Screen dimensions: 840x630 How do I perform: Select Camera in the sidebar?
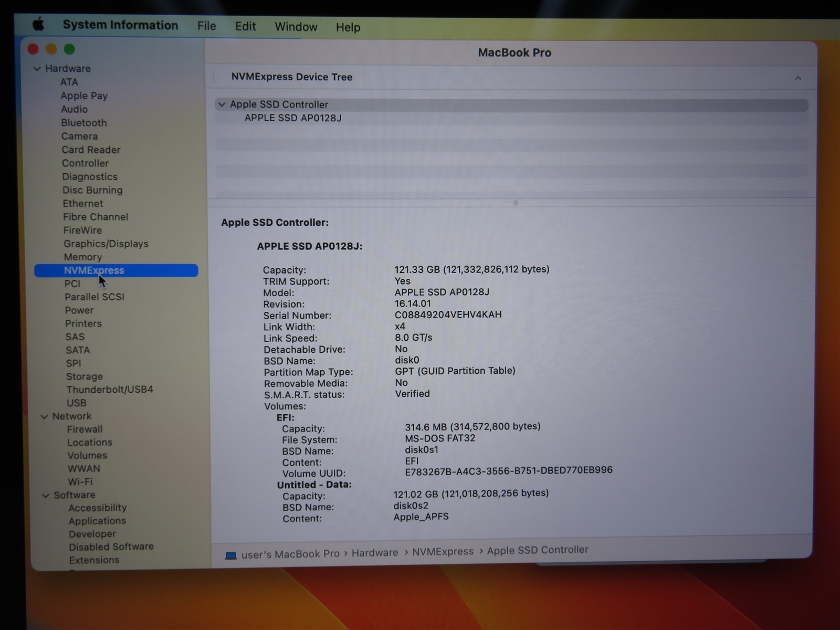click(x=79, y=136)
